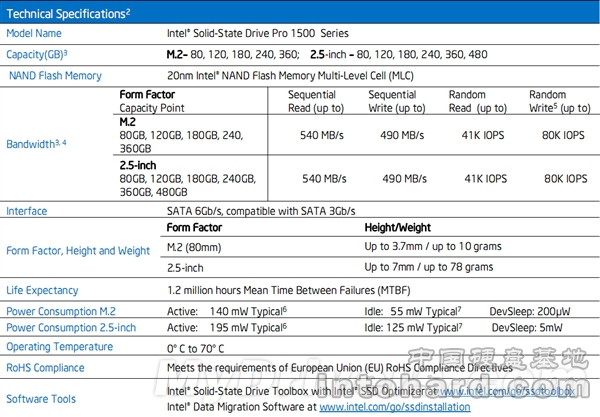Screen dimensions: 600x417
Task: Click the 2.5-inch row 540 MB/s value
Action: pos(324,179)
